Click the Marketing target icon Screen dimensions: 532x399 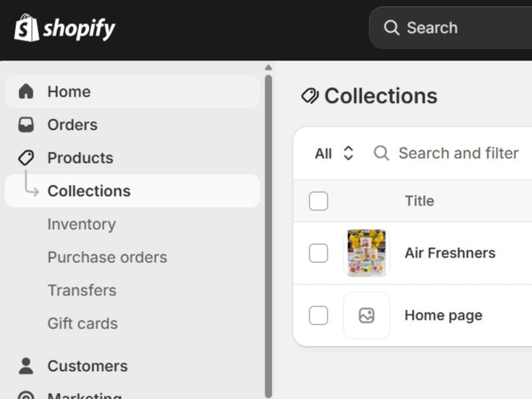point(26,396)
